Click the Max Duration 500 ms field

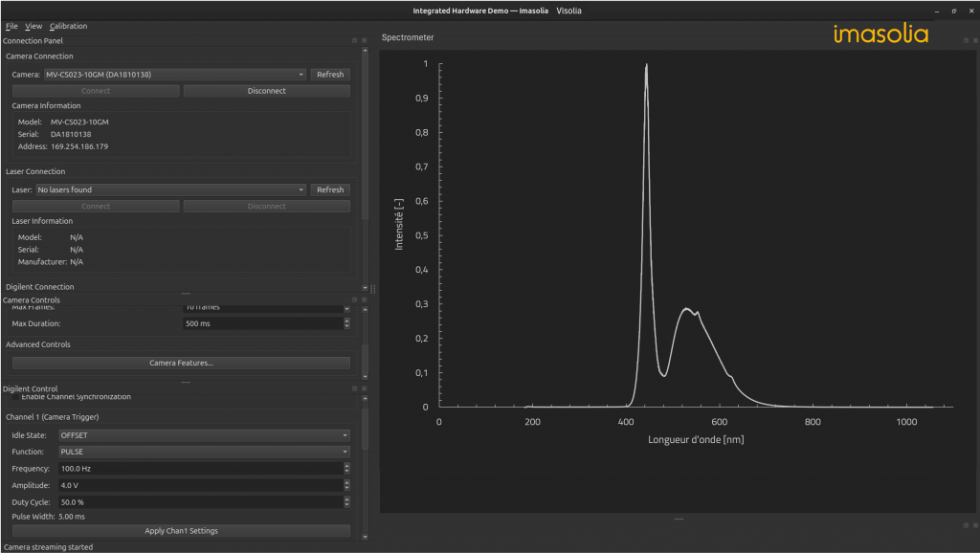[x=263, y=323]
